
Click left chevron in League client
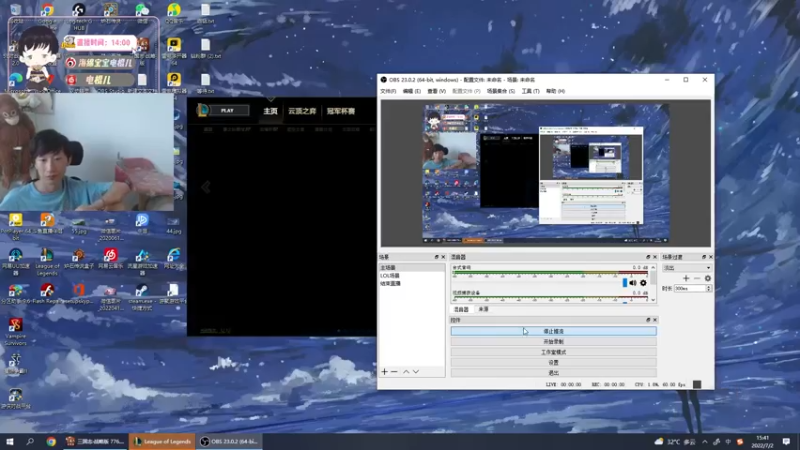tap(206, 187)
